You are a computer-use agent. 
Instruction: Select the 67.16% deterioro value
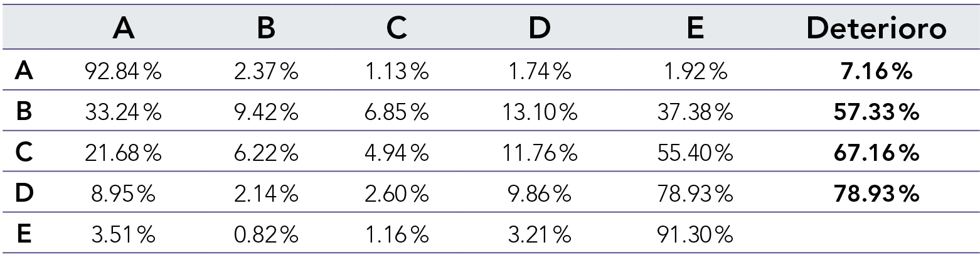tap(876, 153)
